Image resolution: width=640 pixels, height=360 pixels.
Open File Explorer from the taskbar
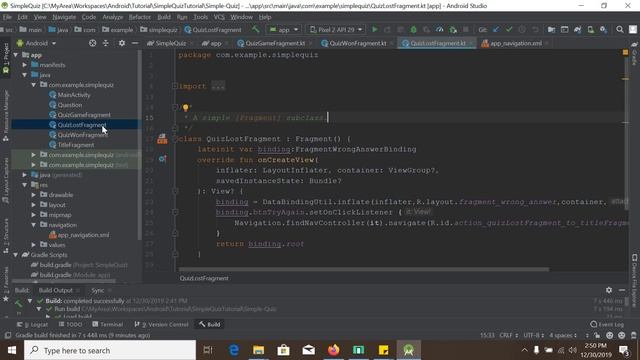(x=258, y=350)
